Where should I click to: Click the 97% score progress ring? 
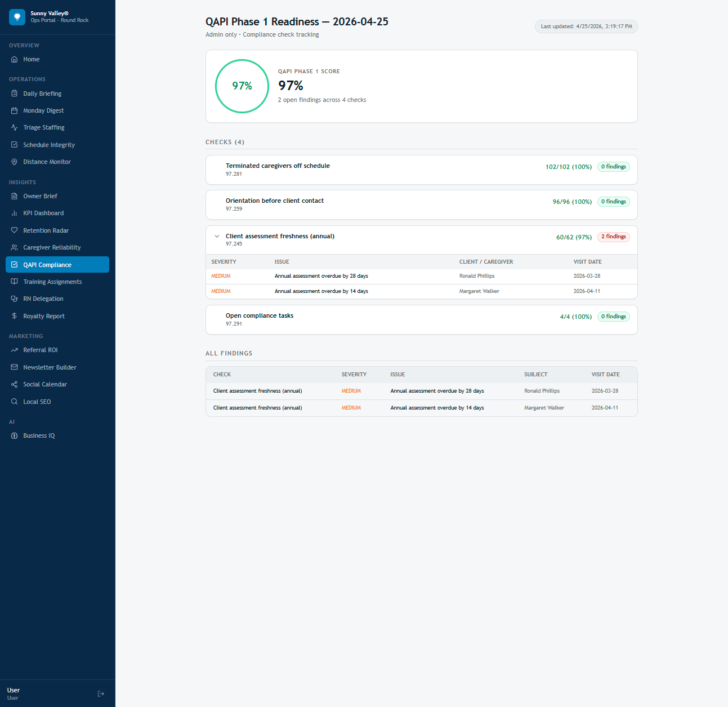pos(242,86)
